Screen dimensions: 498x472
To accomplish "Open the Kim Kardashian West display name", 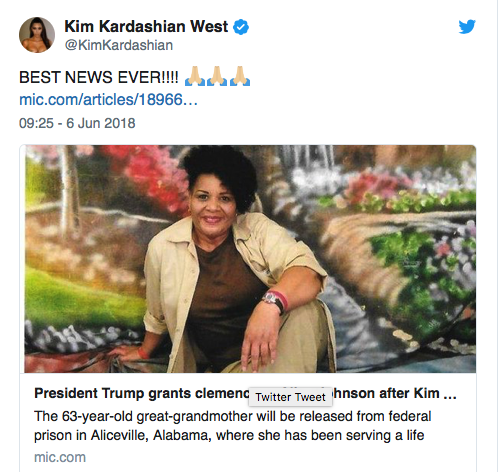I will (x=146, y=27).
